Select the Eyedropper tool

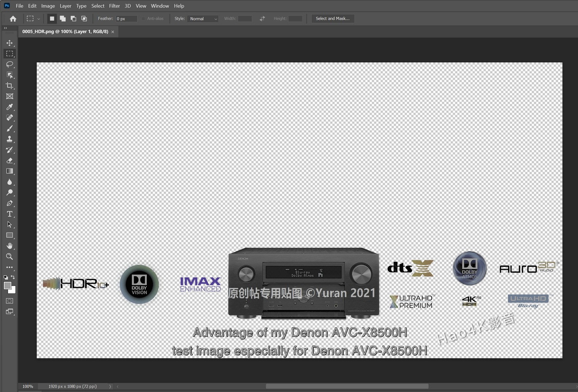[x=10, y=107]
